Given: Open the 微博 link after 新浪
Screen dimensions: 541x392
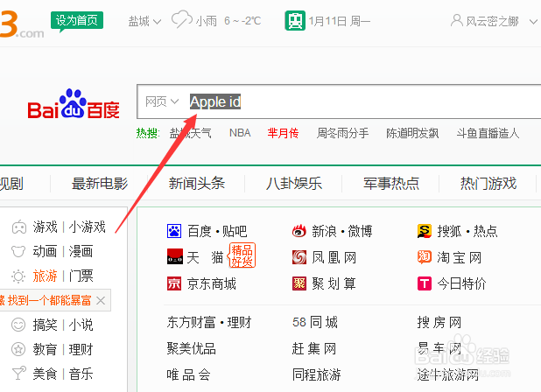Looking at the screenshot, I should coord(360,231).
